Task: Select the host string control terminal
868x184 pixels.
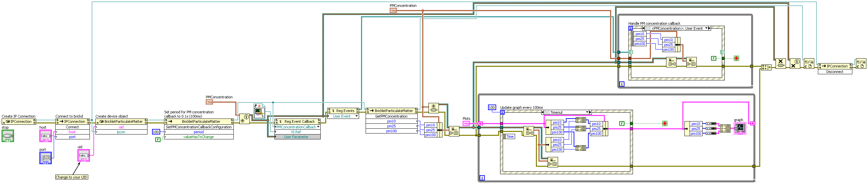Action: (46, 136)
